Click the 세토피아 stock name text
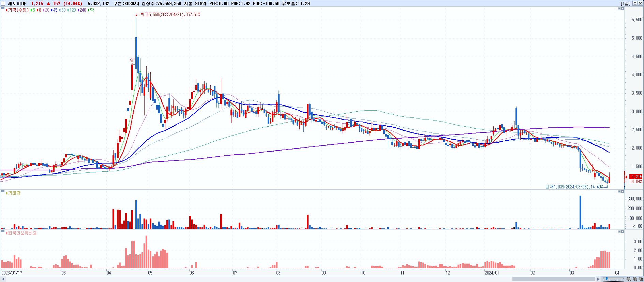 17,3
